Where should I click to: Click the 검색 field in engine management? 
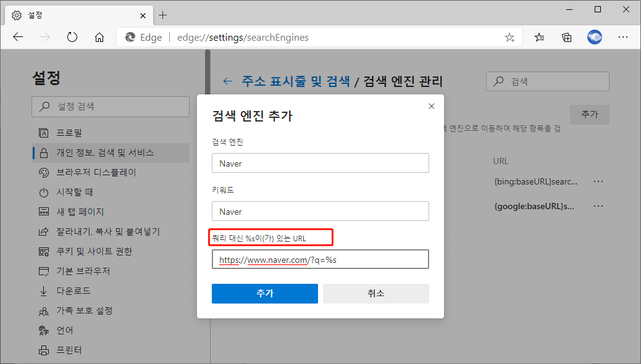[547, 81]
